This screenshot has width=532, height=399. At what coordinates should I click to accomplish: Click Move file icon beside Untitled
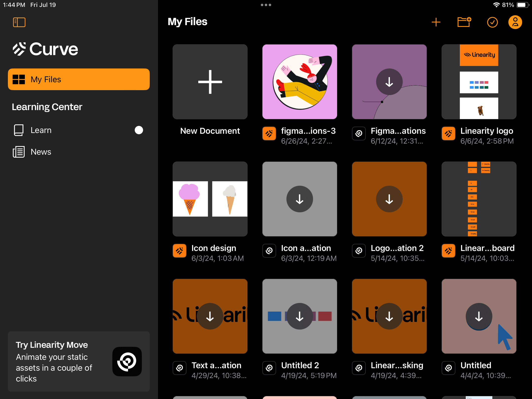[x=449, y=368]
